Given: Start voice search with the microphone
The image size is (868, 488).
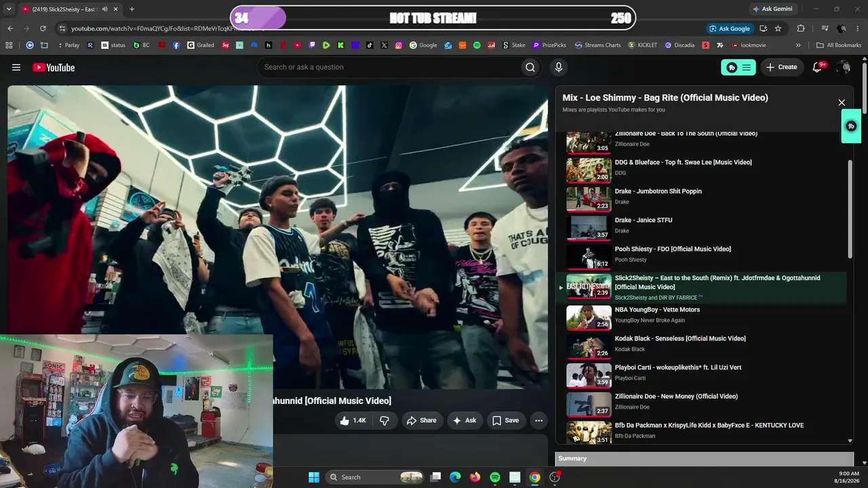Looking at the screenshot, I should [x=559, y=67].
